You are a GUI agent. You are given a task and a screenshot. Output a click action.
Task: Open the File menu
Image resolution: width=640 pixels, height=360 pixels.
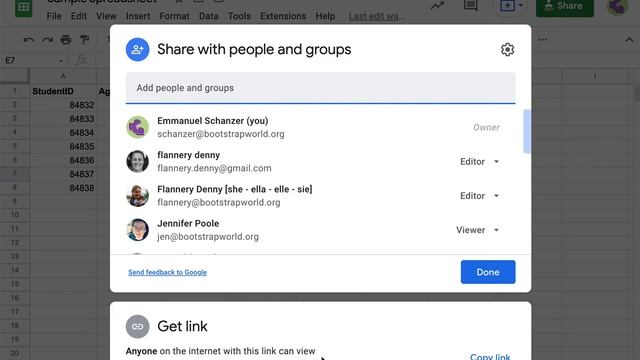coord(54,16)
